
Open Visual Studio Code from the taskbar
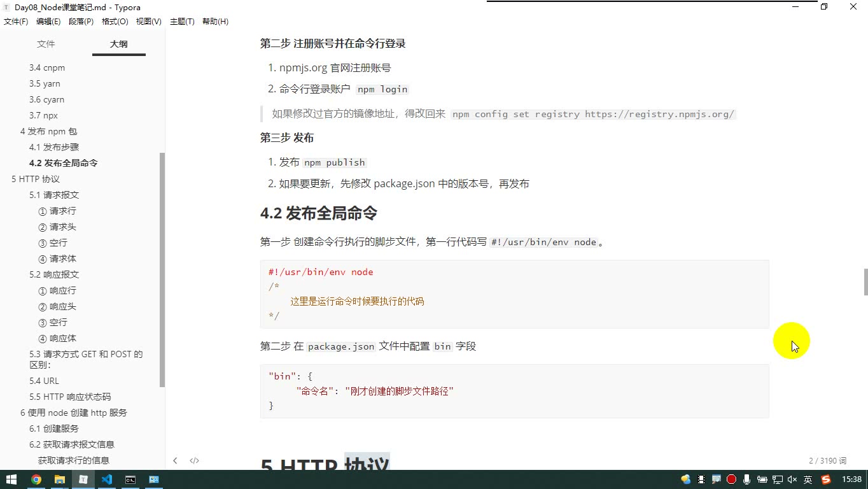click(107, 479)
